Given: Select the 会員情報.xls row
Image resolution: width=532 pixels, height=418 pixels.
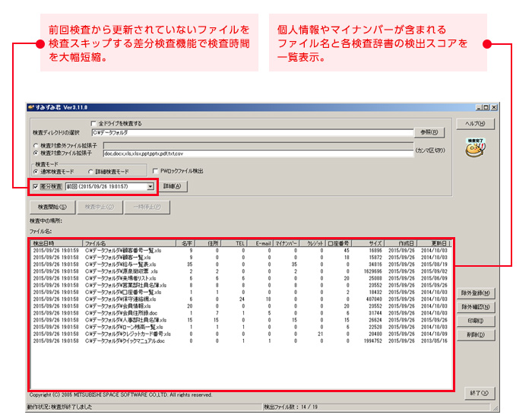Looking at the screenshot, I should pos(240,306).
